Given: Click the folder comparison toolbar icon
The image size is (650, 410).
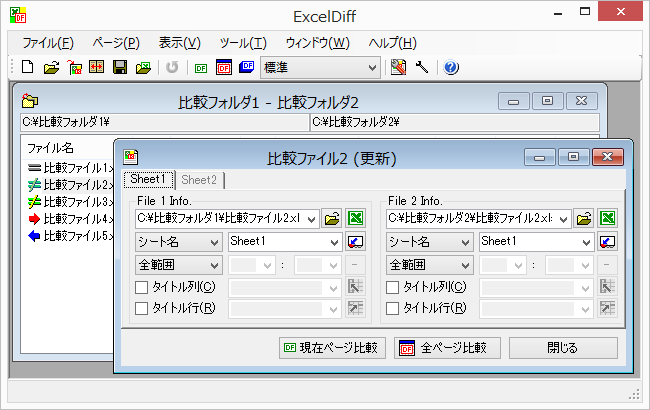Looking at the screenshot, I should point(75,67).
